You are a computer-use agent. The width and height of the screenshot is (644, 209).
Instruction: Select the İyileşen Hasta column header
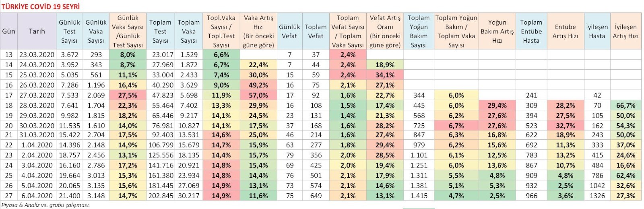(597, 31)
